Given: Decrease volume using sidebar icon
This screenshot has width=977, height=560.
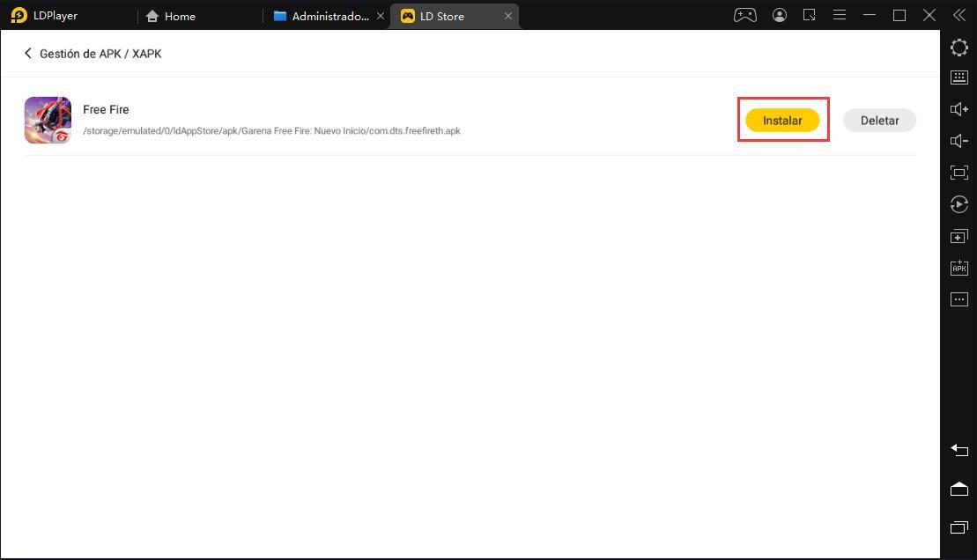Looking at the screenshot, I should tap(958, 141).
